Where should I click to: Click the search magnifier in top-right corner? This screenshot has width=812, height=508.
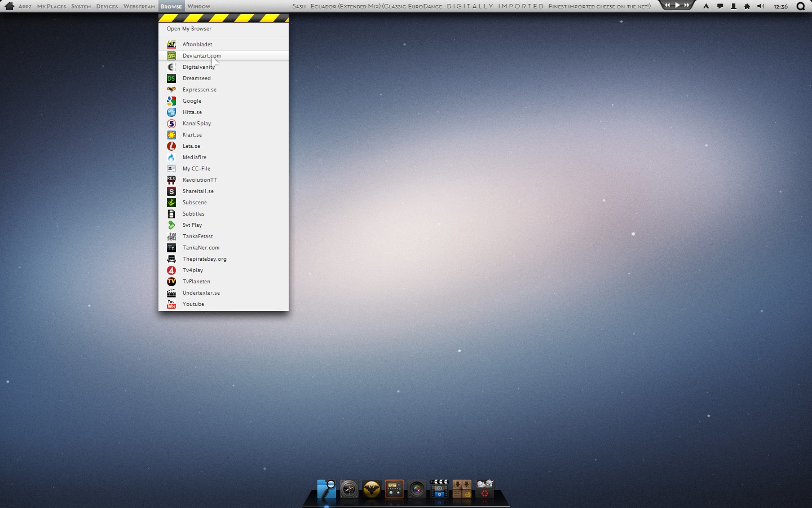[800, 6]
